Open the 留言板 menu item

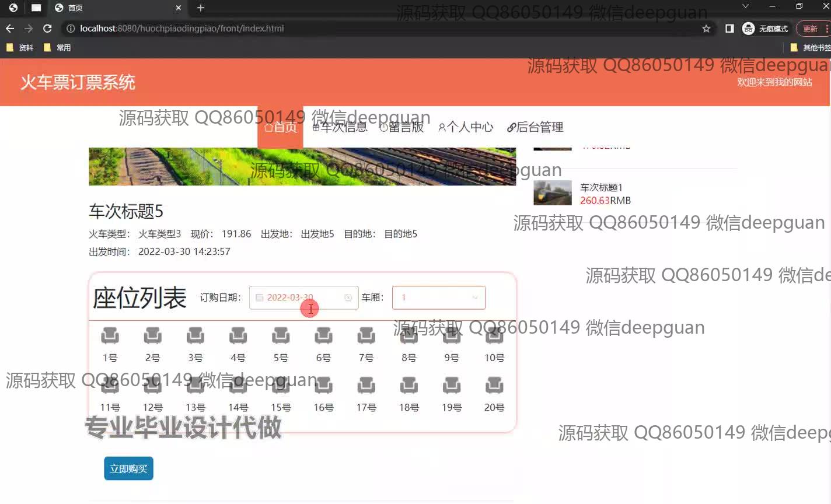401,127
